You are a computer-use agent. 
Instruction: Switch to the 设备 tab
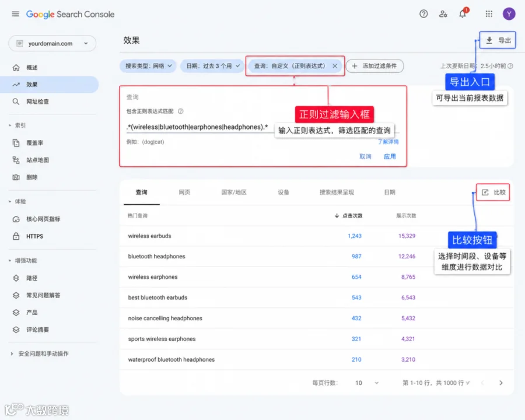[283, 192]
